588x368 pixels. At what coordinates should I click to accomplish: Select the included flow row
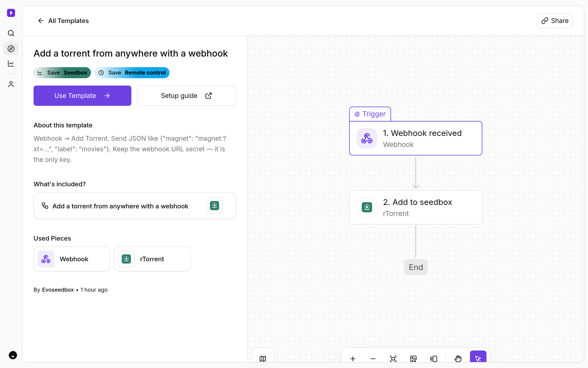(135, 206)
